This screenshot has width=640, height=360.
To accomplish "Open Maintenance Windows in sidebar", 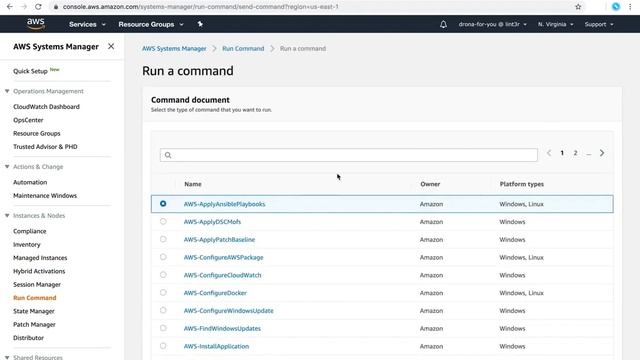I will [45, 196].
